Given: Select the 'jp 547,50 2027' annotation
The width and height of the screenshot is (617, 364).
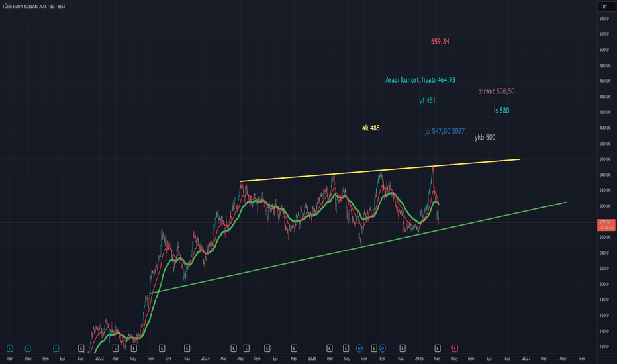Looking at the screenshot, I should (x=445, y=131).
